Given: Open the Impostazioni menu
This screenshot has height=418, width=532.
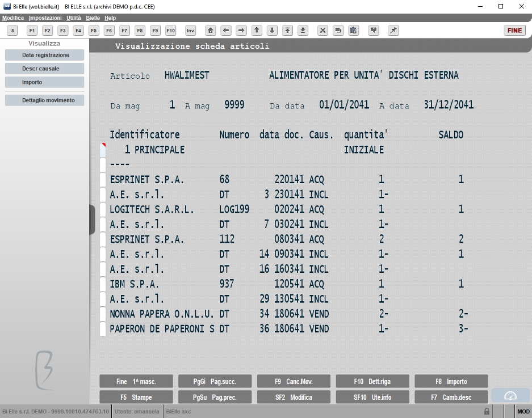Looking at the screenshot, I should pyautogui.click(x=45, y=18).
